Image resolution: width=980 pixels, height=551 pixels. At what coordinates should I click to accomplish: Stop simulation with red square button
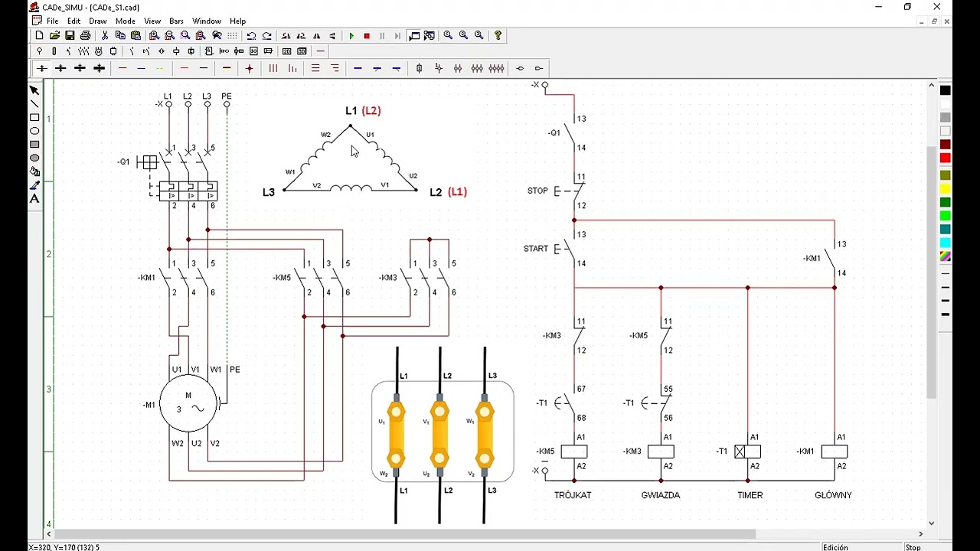(367, 36)
